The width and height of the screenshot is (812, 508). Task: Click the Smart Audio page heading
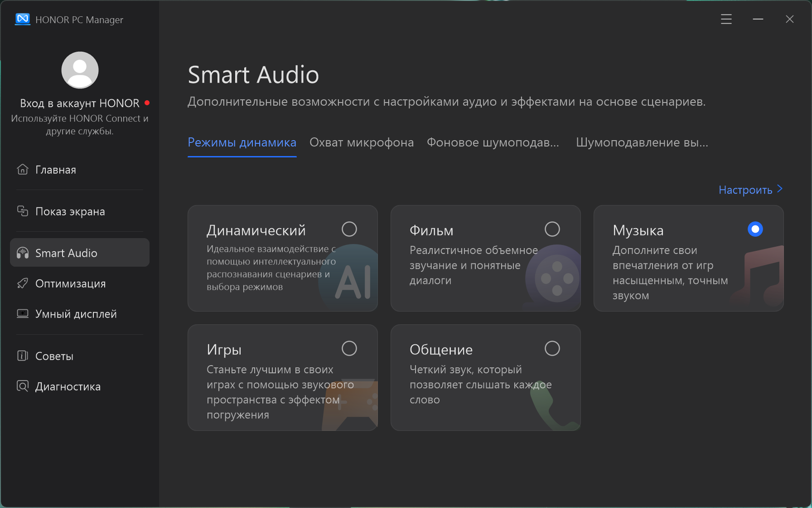pos(253,74)
